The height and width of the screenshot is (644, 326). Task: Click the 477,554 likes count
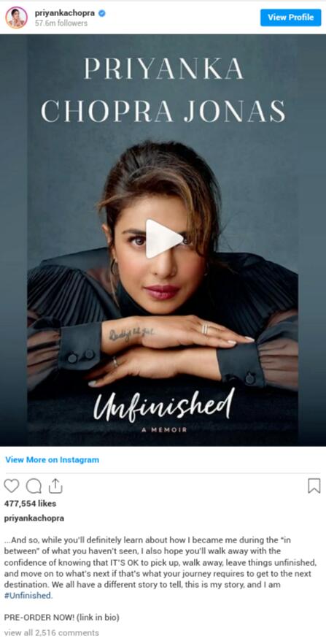point(31,504)
